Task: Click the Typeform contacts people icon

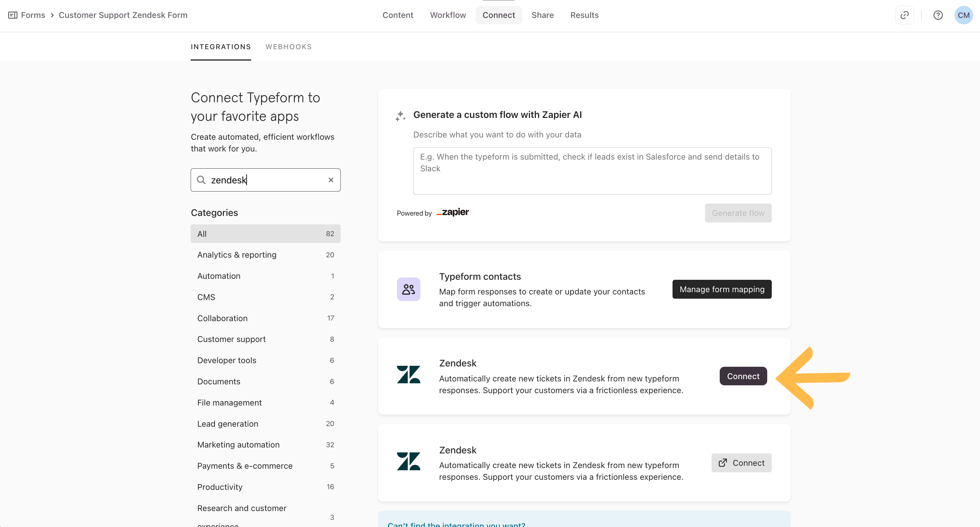Action: pyautogui.click(x=408, y=289)
